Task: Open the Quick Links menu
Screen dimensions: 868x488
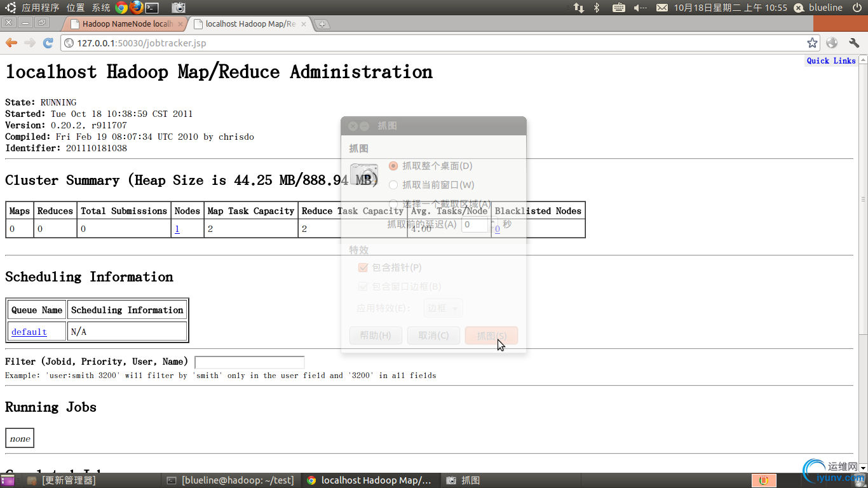Action: [x=831, y=60]
